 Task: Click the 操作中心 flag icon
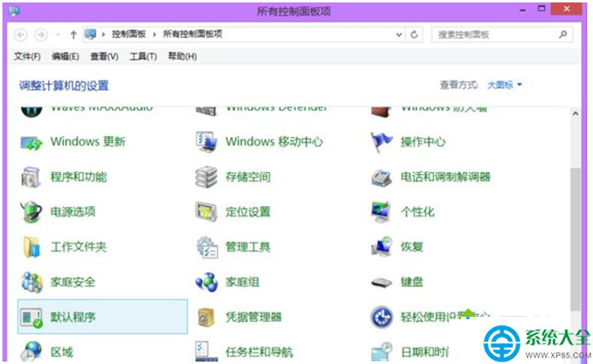click(381, 143)
